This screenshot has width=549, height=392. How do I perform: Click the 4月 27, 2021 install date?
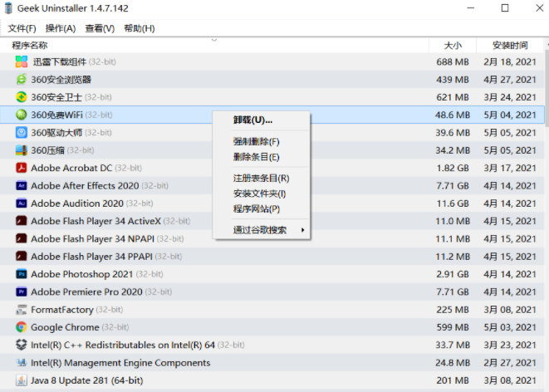[x=510, y=80]
